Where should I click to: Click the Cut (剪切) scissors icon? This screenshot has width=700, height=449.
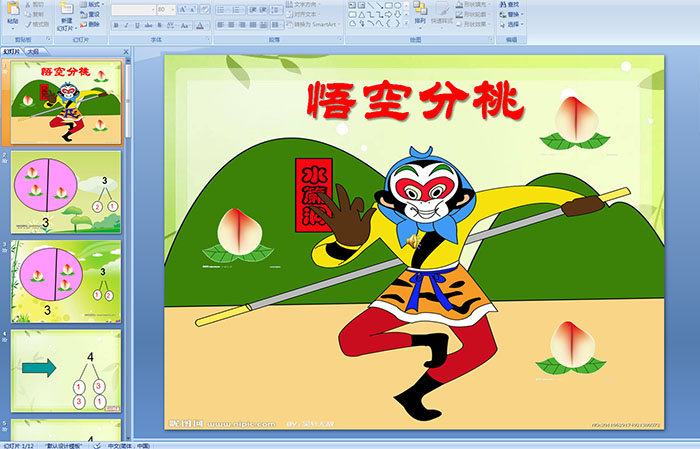pos(28,4)
